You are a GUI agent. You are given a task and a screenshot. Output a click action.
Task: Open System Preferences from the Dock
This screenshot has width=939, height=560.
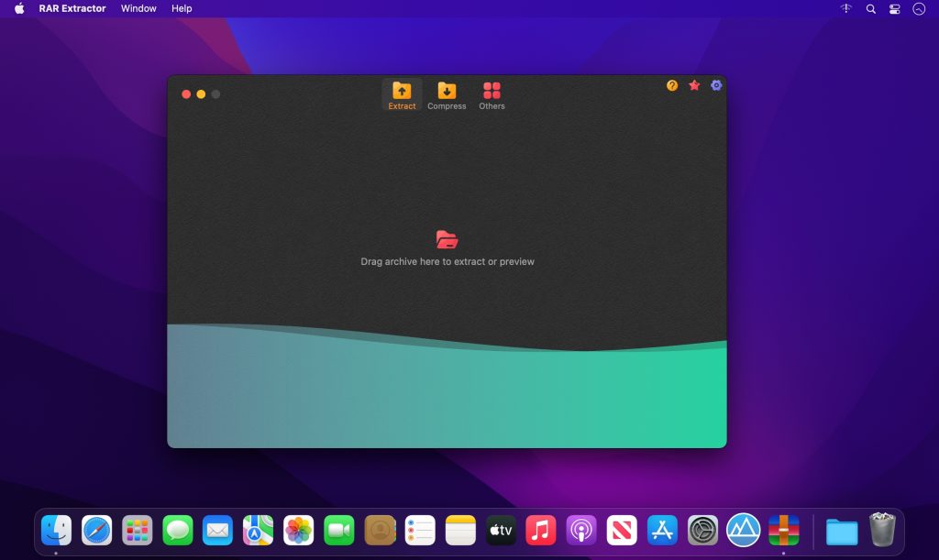[701, 530]
